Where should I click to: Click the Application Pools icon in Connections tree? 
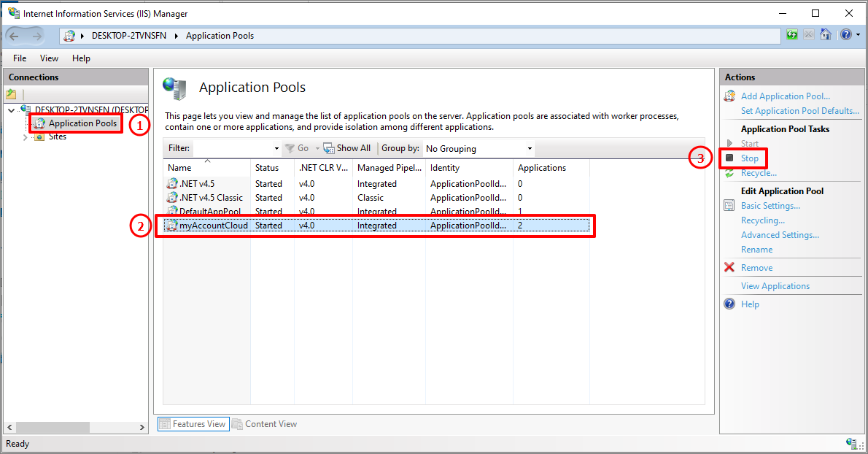click(39, 123)
